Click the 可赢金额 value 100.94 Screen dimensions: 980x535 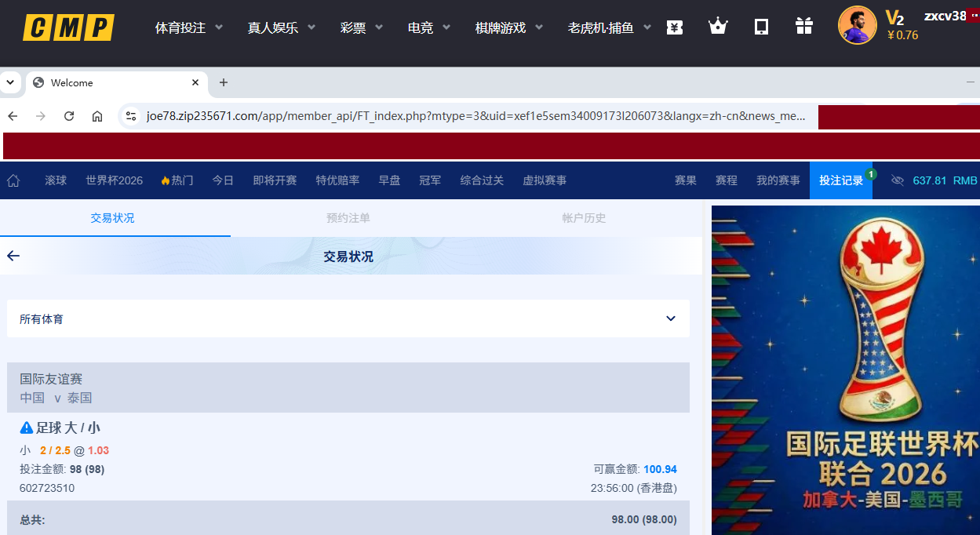(x=660, y=469)
